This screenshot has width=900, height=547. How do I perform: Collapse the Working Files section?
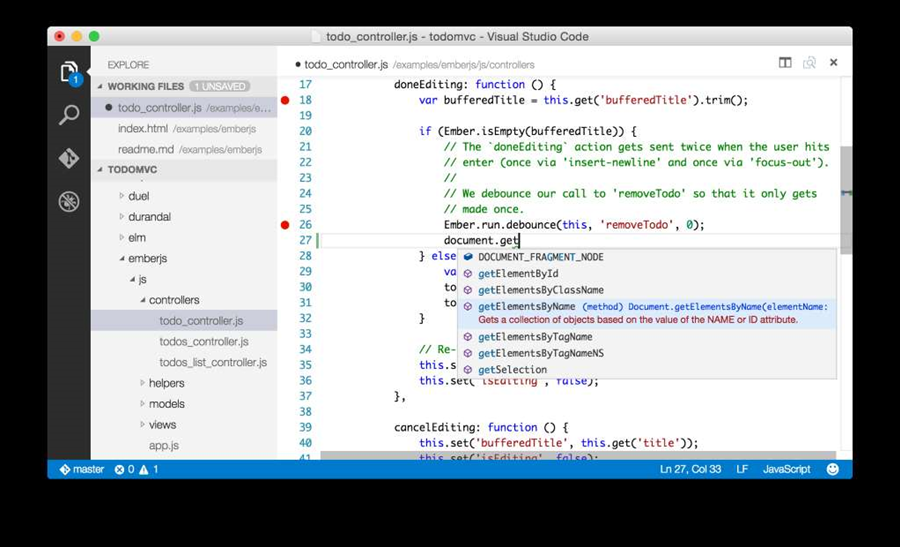(100, 86)
